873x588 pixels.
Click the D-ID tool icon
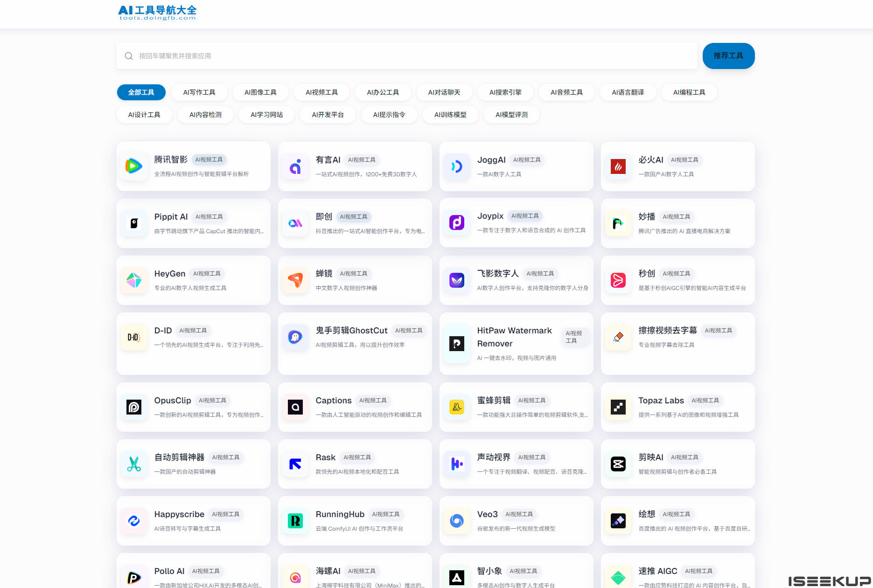point(134,337)
